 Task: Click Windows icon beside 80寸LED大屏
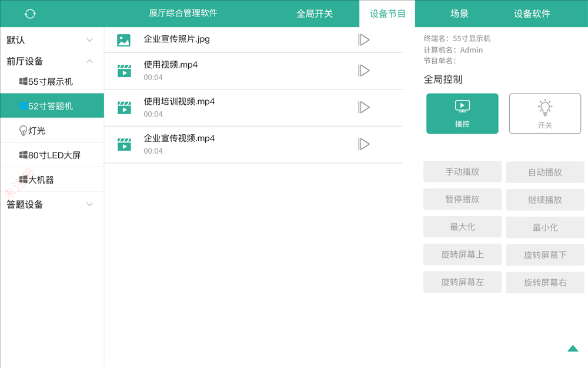pos(24,155)
